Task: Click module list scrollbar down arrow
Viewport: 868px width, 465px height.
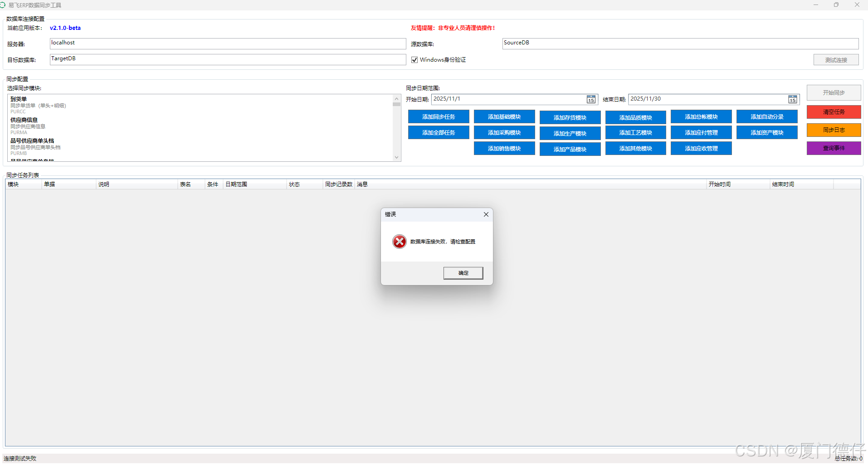Action: [396, 157]
